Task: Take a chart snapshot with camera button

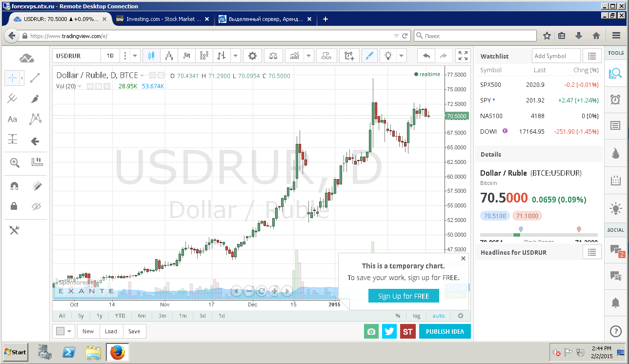Action: [x=371, y=332]
